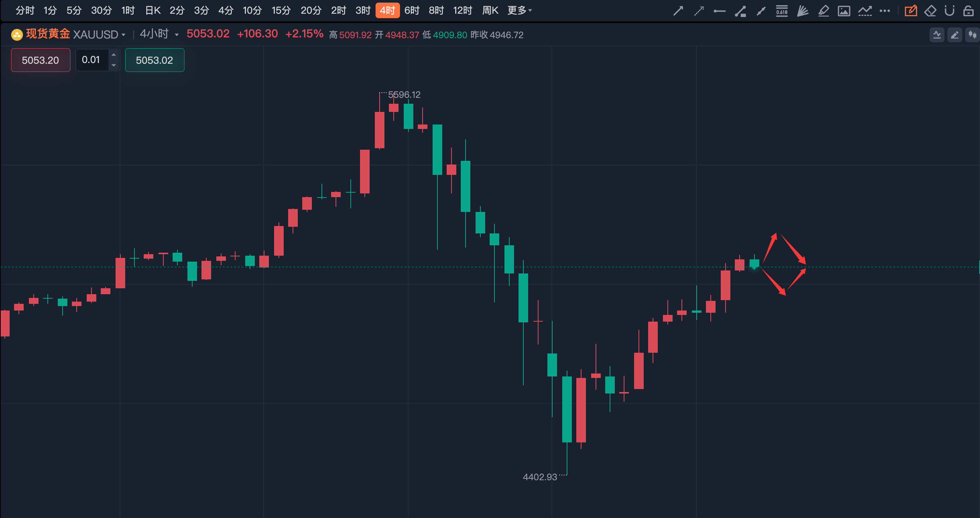Viewport: 980px width, 518px height.
Task: Select the solid arrow drawing tool
Action: click(678, 11)
